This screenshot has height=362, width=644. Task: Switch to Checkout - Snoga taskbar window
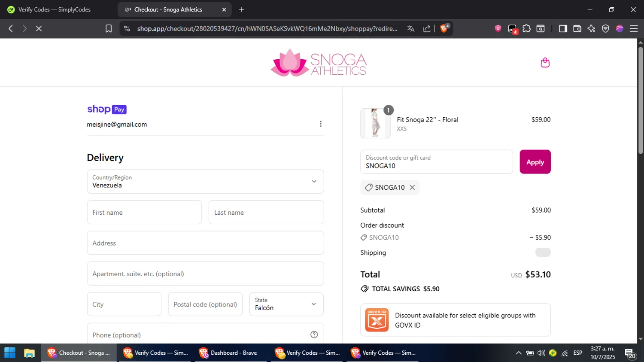click(79, 353)
